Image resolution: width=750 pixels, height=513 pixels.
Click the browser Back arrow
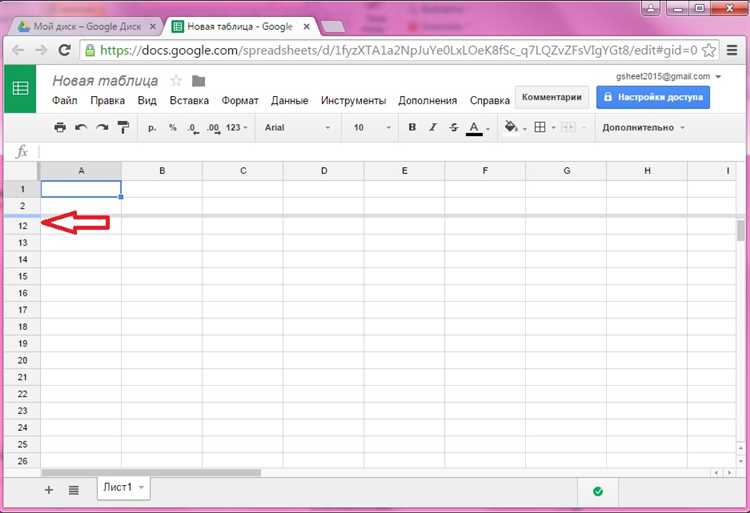click(x=18, y=50)
